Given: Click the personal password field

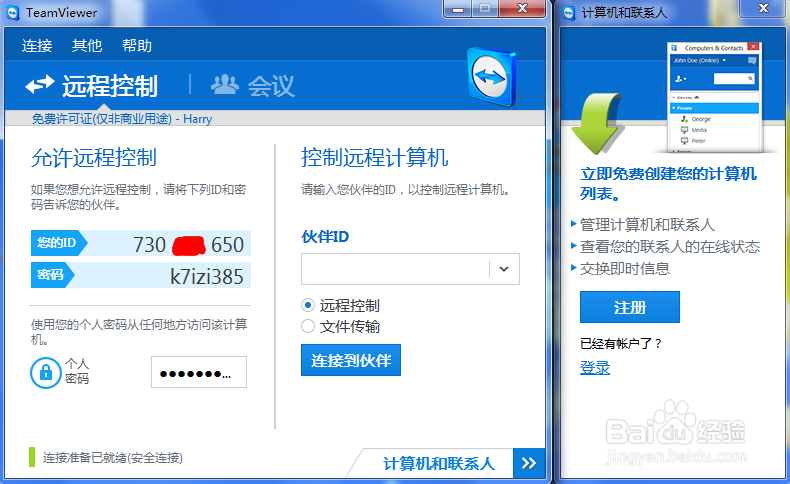Looking at the screenshot, I should (x=199, y=372).
